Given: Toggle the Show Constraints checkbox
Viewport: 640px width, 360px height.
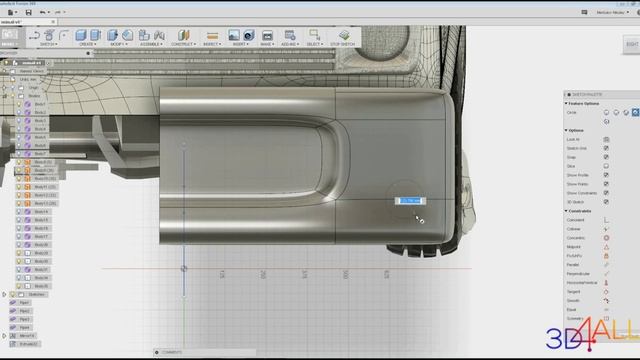Looking at the screenshot, I should [606, 193].
